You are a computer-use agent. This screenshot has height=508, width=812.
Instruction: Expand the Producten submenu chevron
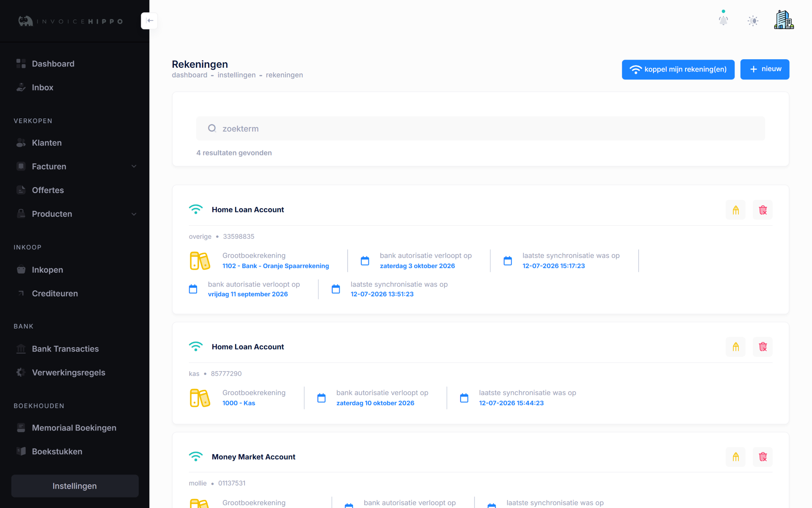pos(134,214)
